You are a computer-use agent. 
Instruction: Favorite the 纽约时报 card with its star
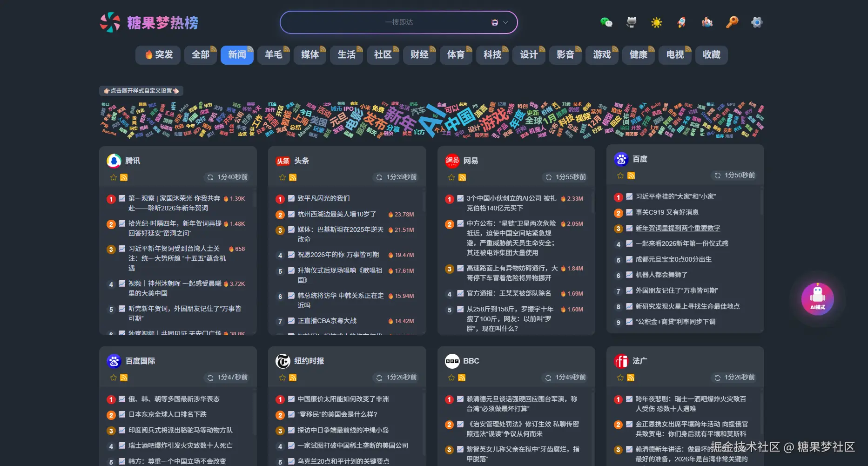(283, 378)
